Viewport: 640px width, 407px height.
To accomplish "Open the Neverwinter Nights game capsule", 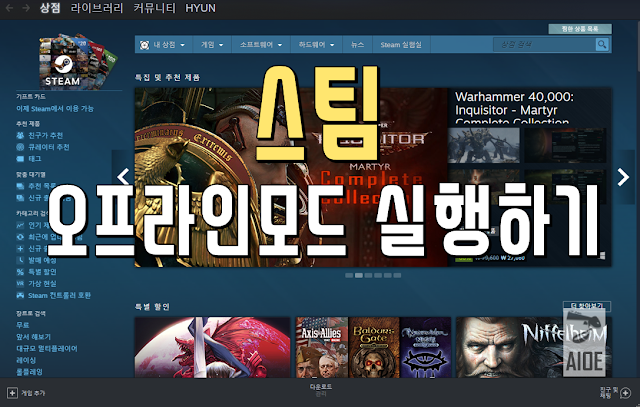I will (425, 347).
